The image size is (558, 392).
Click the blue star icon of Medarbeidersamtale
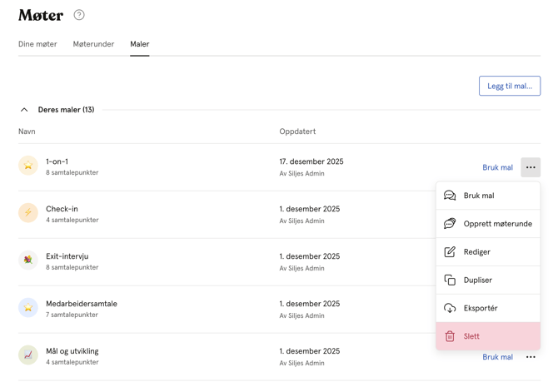coord(28,307)
